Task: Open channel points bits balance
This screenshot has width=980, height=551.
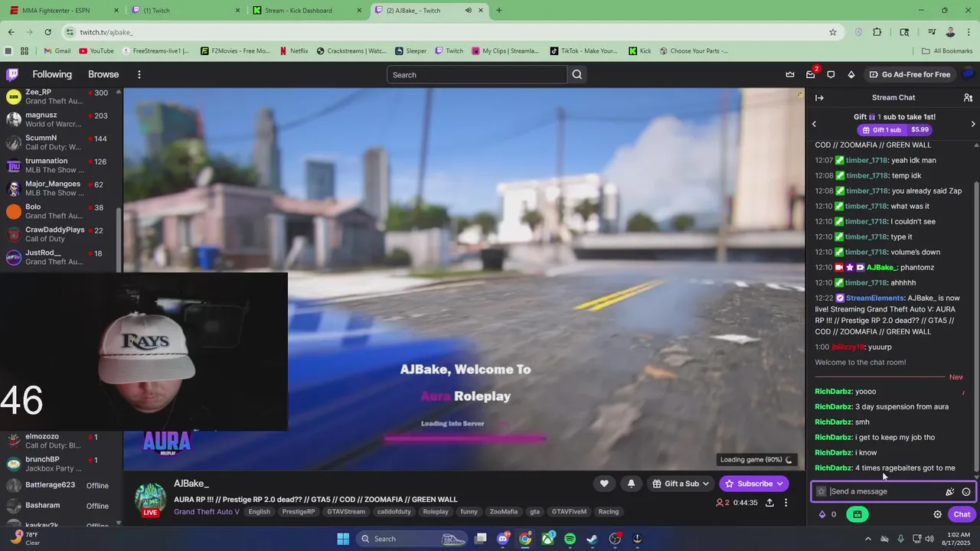Action: (828, 514)
